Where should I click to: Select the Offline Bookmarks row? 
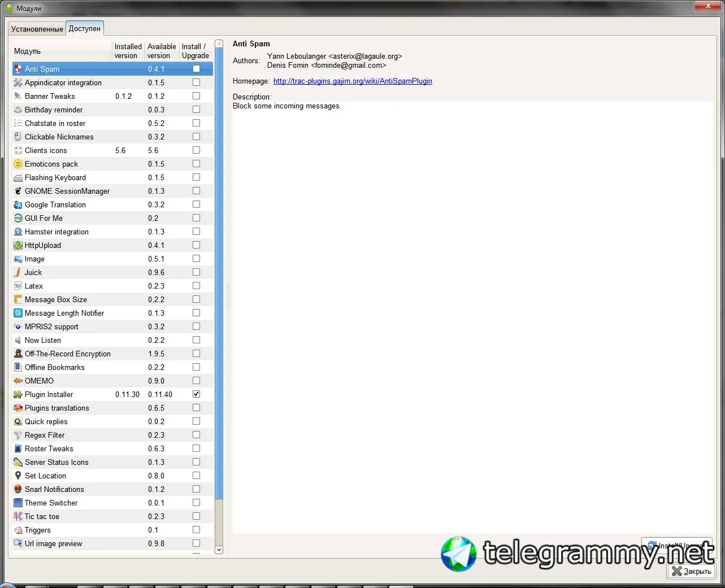112,367
